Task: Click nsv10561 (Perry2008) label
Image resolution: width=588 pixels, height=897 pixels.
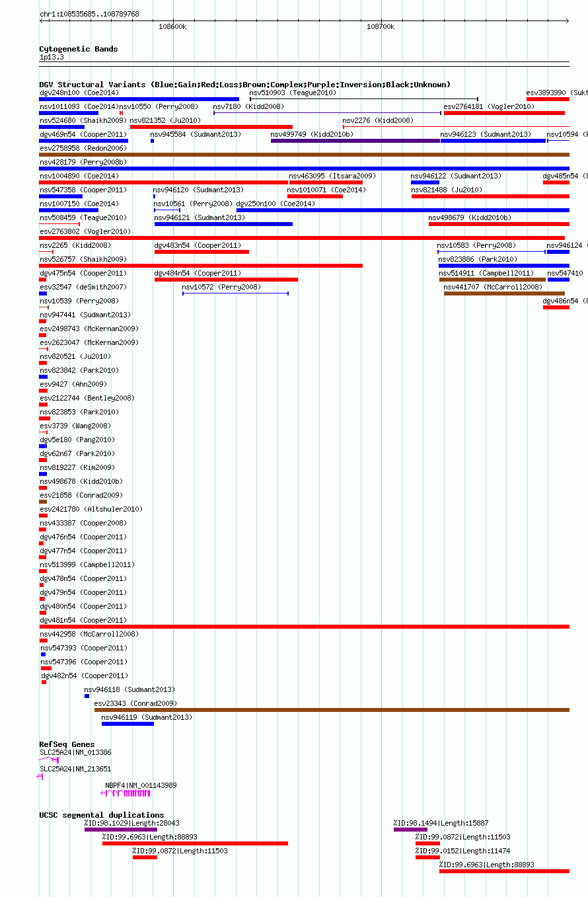Action: (x=194, y=204)
